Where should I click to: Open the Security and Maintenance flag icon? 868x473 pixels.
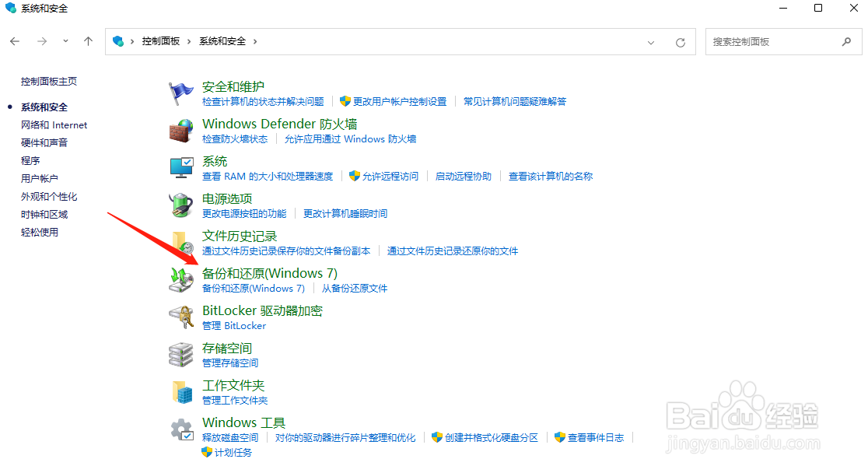click(181, 93)
